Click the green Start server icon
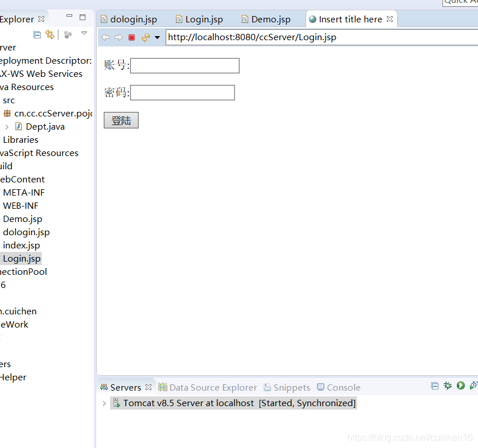Viewport: 478px width, 448px height. [x=461, y=385]
